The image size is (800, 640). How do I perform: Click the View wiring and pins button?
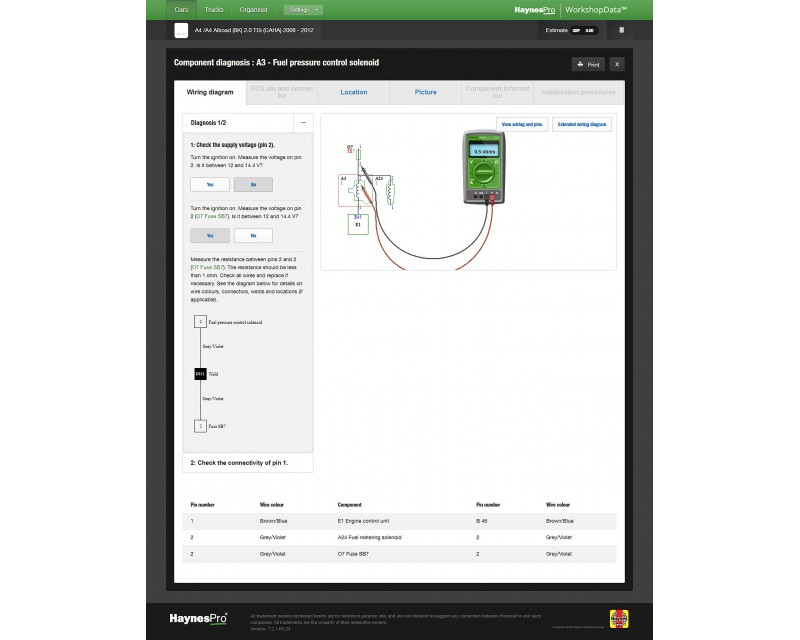click(x=521, y=125)
